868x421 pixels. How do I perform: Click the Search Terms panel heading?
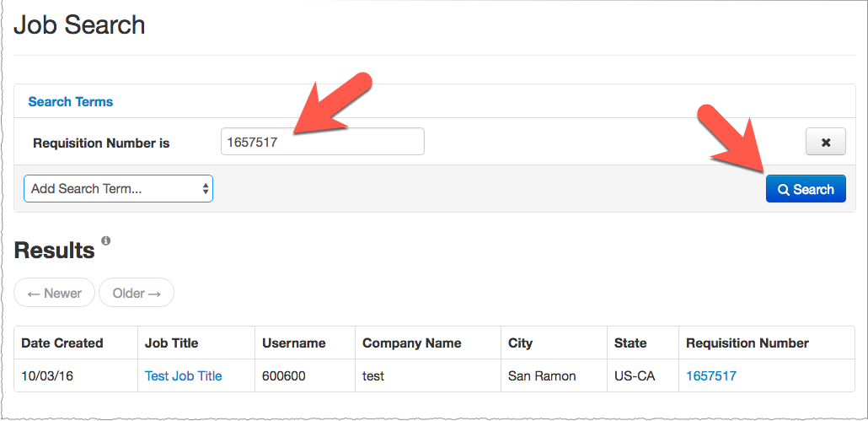point(70,101)
